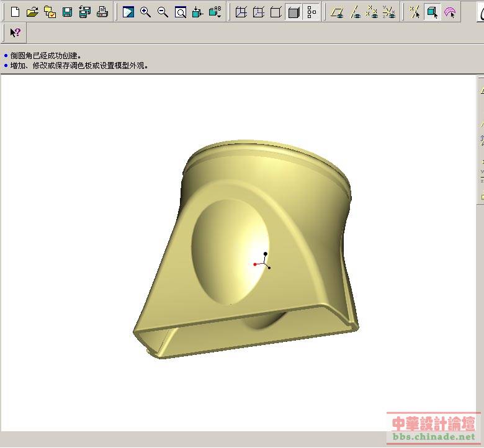The image size is (484, 448).
Task: Click the spin center marker on the model
Action: [264, 263]
